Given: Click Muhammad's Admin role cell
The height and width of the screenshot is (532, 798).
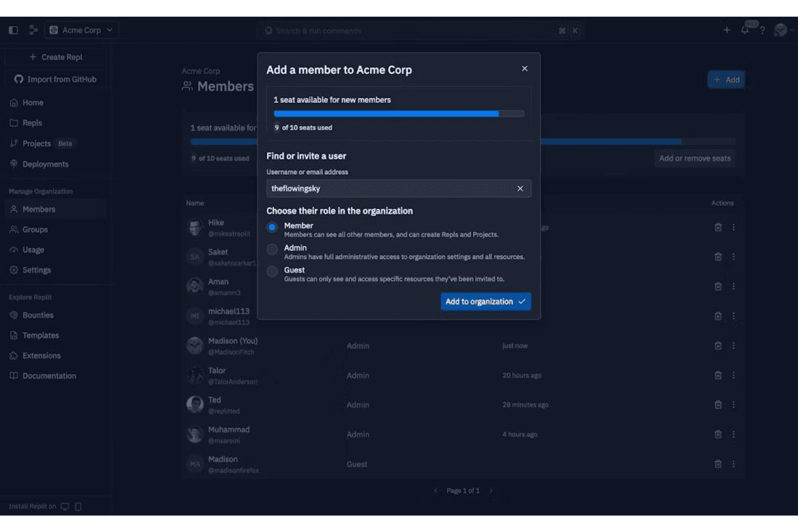Looking at the screenshot, I should coord(358,434).
